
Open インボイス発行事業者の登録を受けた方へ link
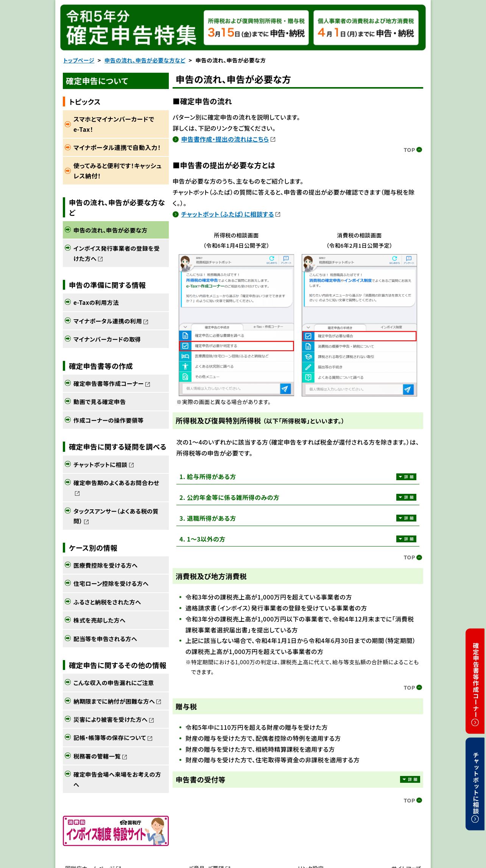tap(116, 253)
